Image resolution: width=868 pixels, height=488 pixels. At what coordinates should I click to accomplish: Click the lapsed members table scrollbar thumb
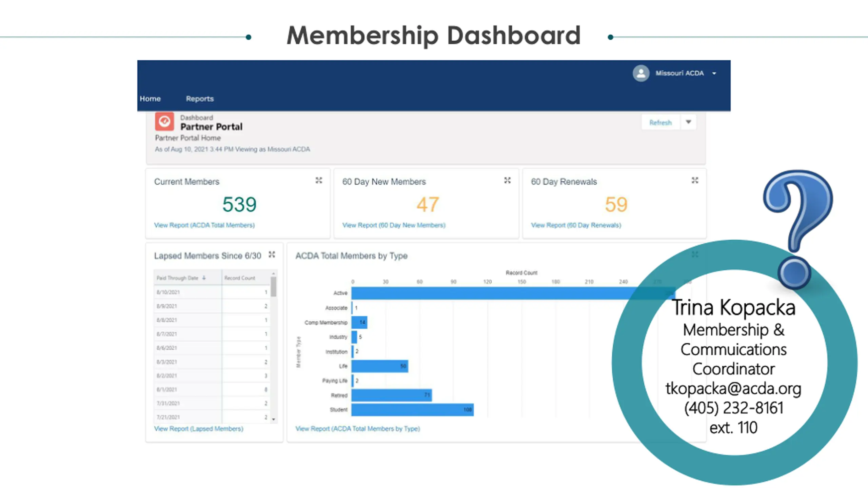(273, 287)
